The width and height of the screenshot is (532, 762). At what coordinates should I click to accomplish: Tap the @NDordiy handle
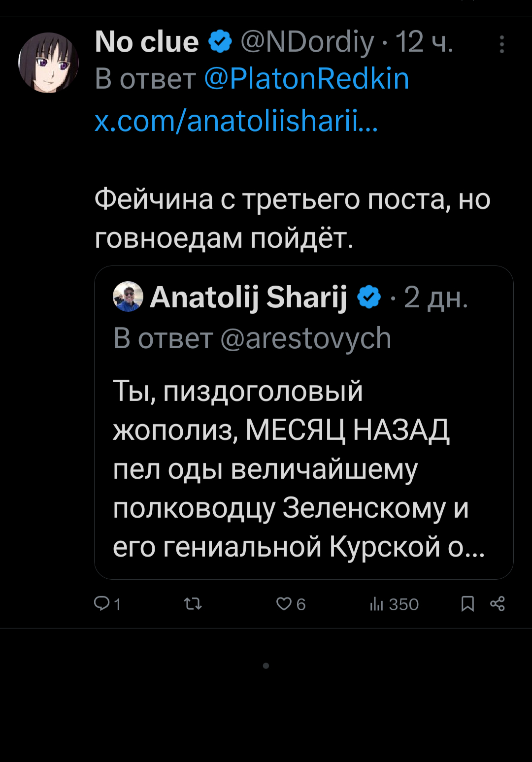pyautogui.click(x=307, y=42)
